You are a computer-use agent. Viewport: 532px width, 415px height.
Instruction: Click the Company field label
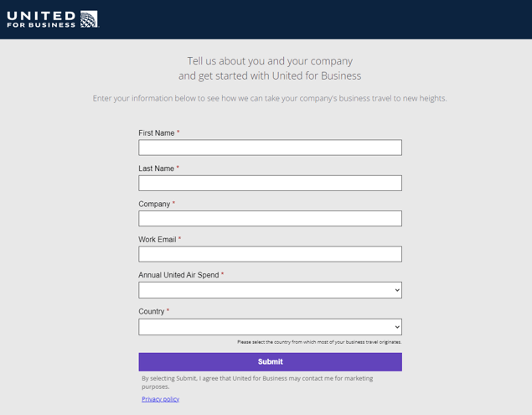point(154,205)
